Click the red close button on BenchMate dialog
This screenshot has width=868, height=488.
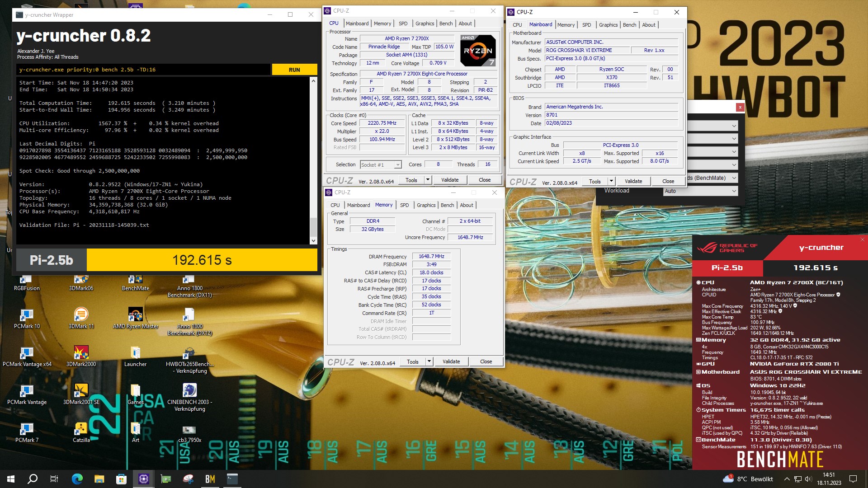[x=740, y=107]
